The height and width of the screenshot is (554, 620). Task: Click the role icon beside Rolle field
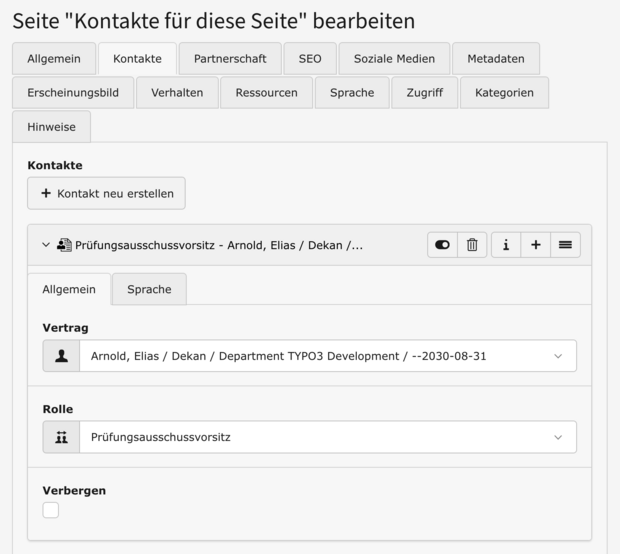pyautogui.click(x=61, y=437)
